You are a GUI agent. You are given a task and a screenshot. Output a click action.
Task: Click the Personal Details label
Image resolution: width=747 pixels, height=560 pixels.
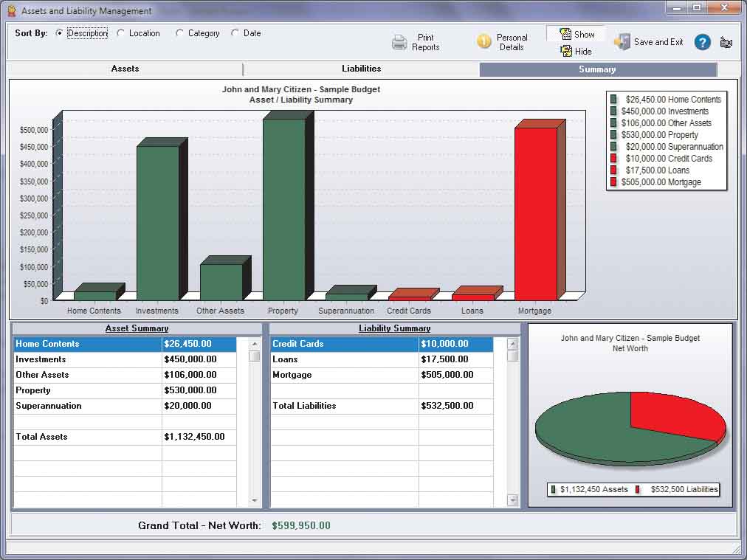[512, 42]
